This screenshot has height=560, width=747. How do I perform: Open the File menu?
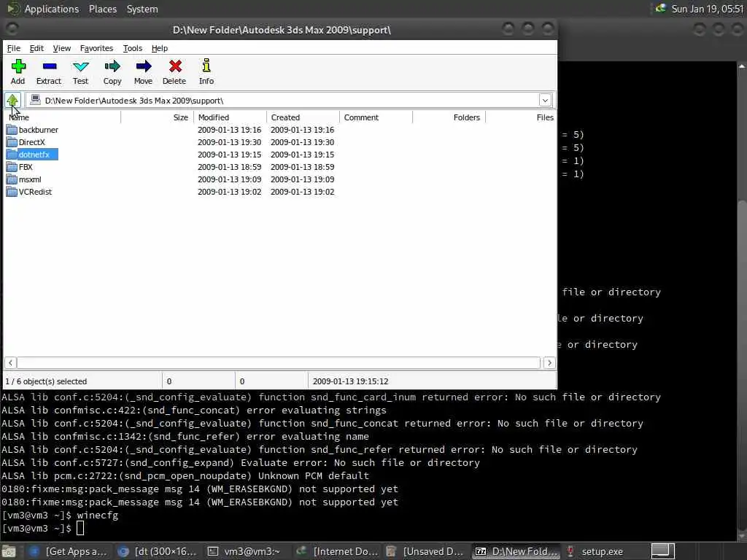click(14, 48)
